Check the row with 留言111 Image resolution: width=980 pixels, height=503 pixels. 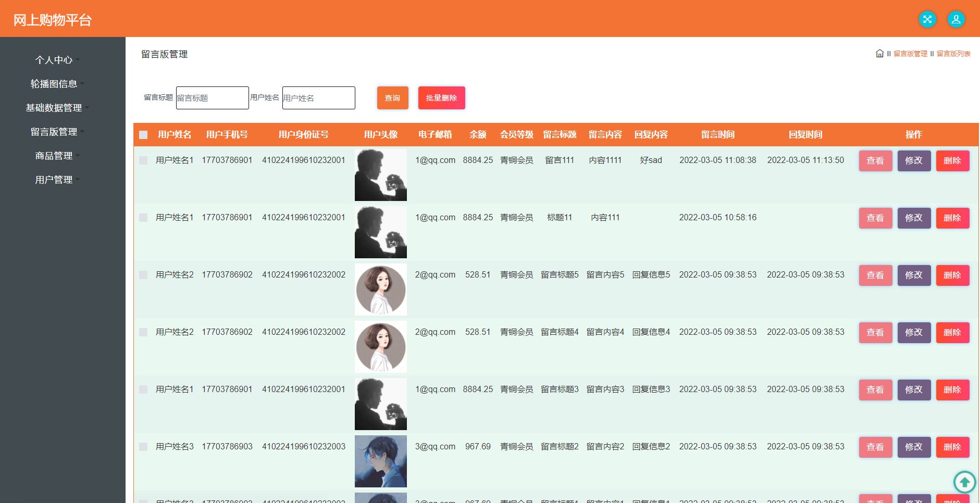143,160
